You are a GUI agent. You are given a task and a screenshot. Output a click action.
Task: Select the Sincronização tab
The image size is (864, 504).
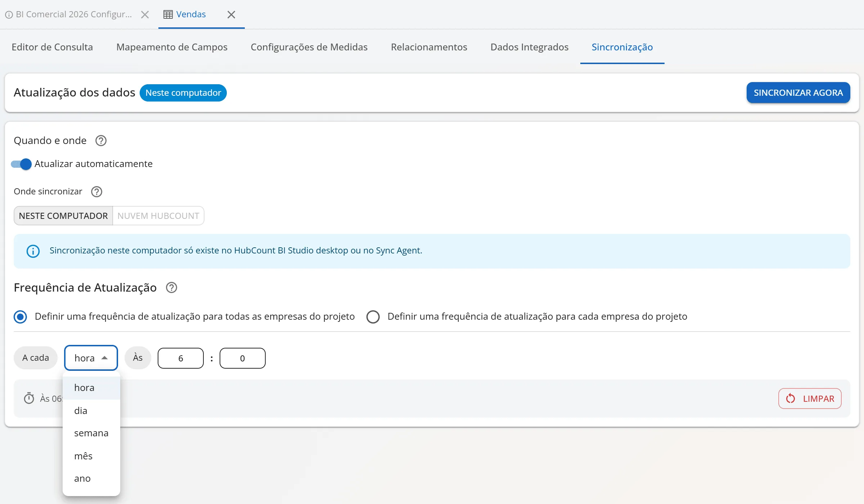(622, 47)
